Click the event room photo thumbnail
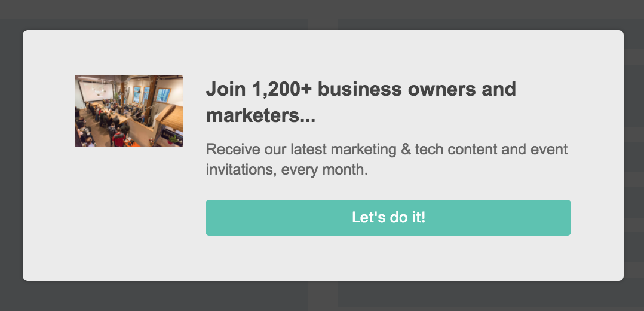 tap(129, 111)
